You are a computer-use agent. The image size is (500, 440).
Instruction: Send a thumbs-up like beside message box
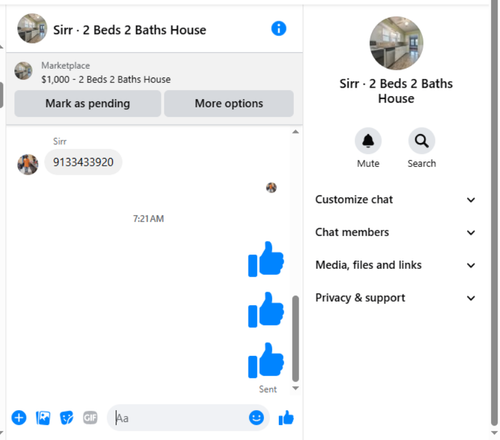point(286,418)
